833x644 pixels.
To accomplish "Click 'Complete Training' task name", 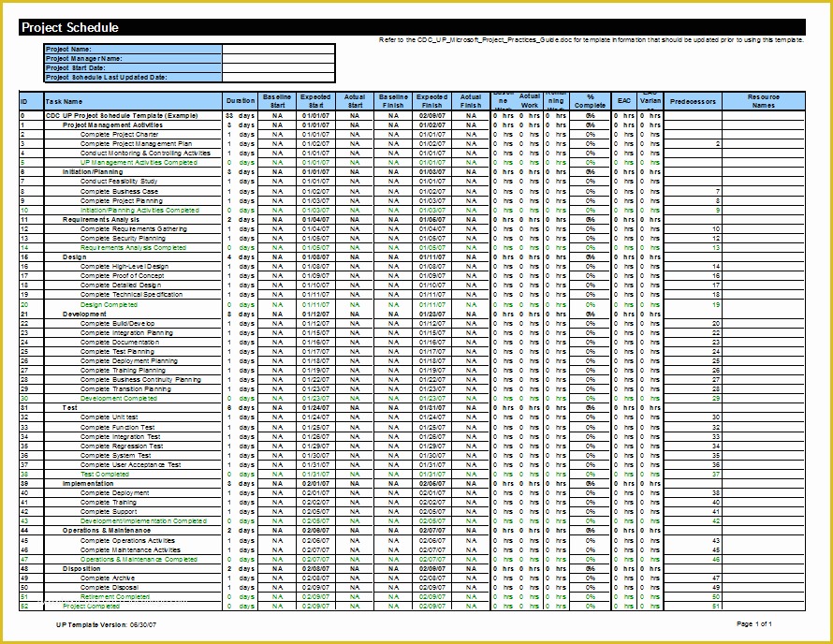I will [109, 502].
